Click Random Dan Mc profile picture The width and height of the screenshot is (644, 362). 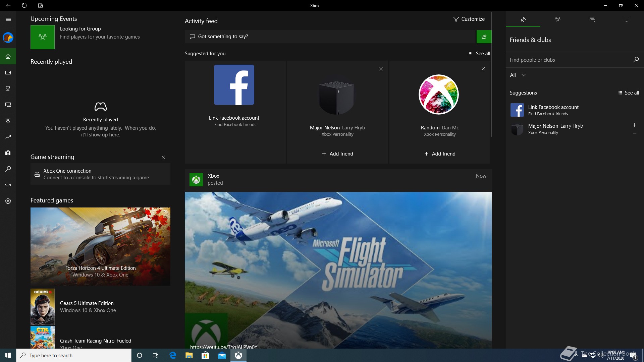[439, 95]
